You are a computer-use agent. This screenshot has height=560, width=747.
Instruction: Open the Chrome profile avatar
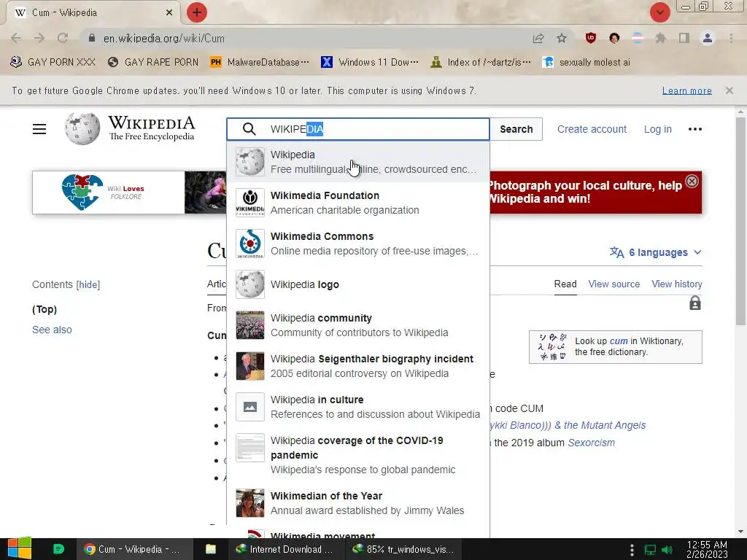(x=708, y=38)
